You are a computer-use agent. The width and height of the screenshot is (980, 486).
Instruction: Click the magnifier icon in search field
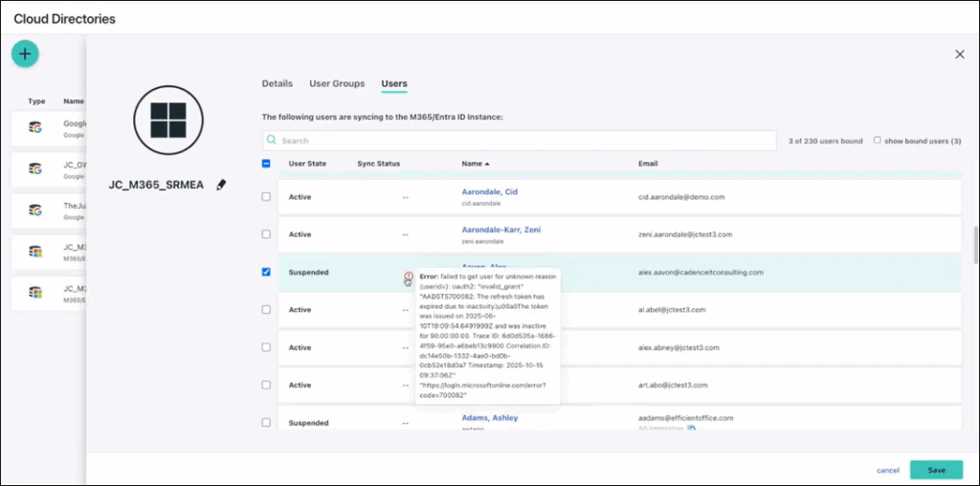tap(273, 141)
